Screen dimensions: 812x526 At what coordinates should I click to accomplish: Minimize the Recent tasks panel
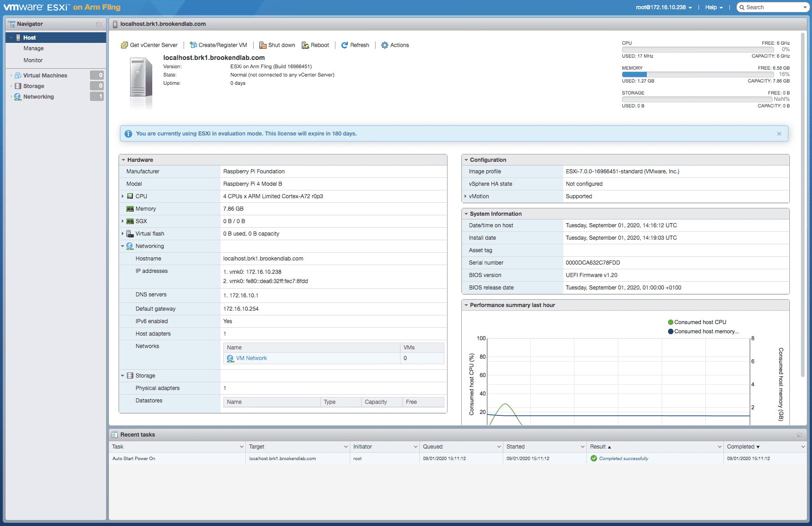pos(800,435)
